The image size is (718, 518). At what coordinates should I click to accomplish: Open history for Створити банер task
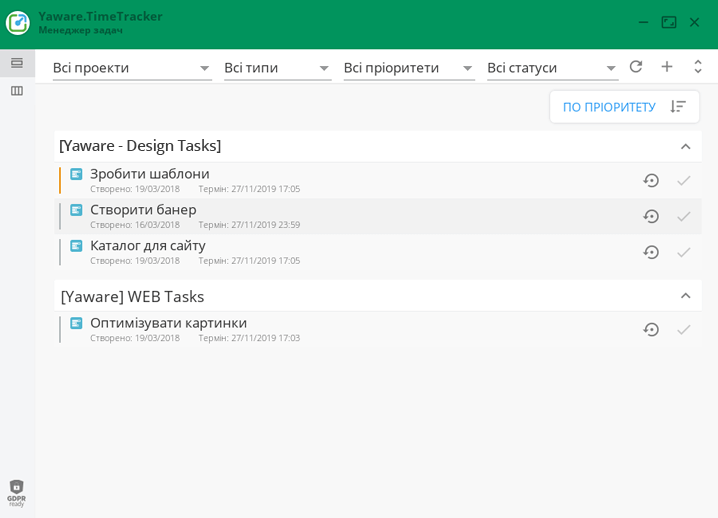pyautogui.click(x=651, y=217)
